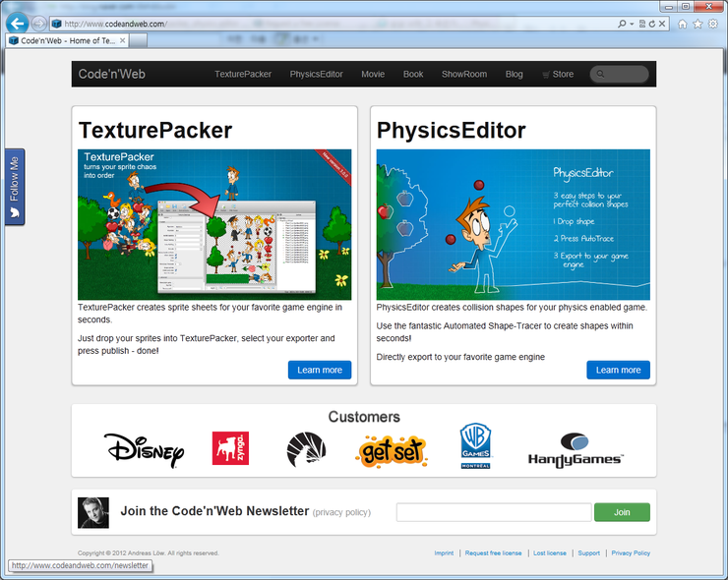Open the newsletter privacy policy link

click(341, 512)
